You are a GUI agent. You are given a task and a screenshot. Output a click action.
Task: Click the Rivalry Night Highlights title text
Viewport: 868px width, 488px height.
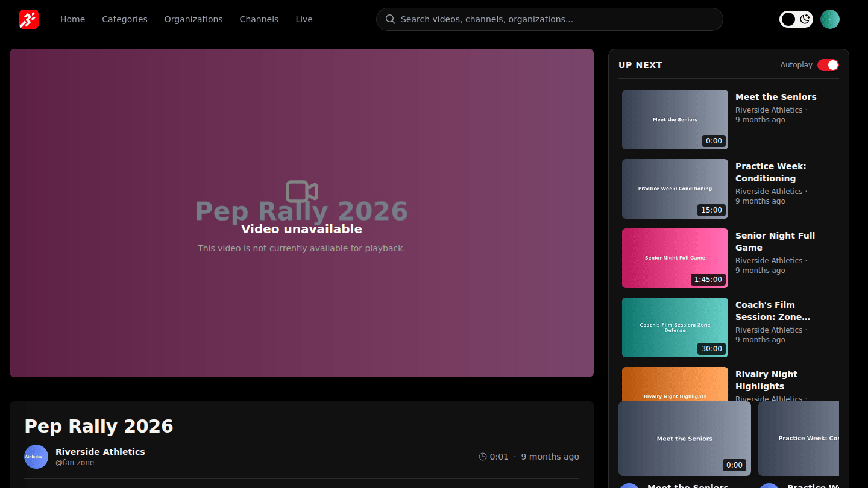tap(766, 380)
